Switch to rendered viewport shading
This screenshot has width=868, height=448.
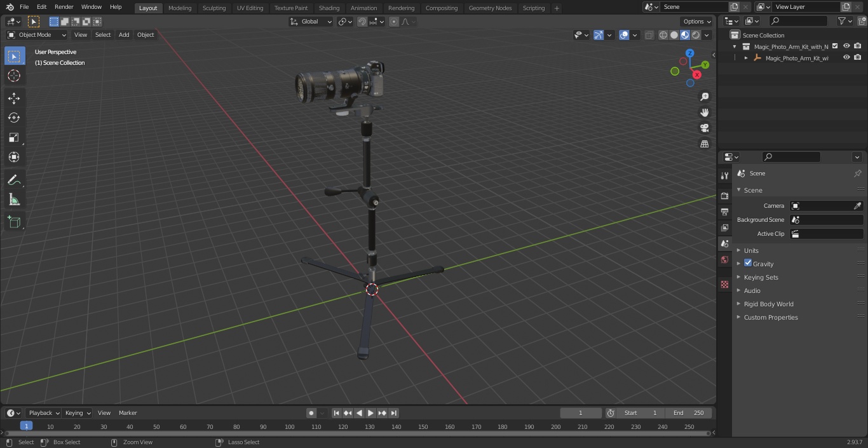[x=696, y=35]
